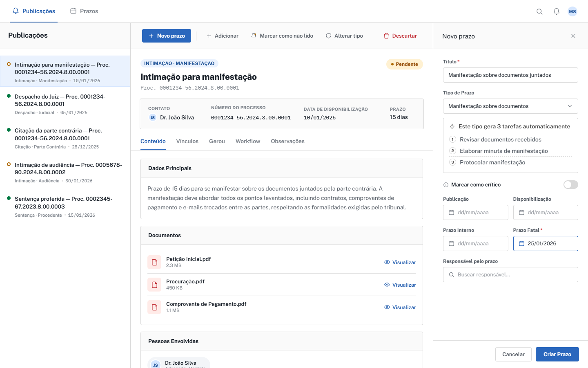Click Visualizar for Petição Inicial.pdf
The height and width of the screenshot is (368, 588).
point(400,263)
